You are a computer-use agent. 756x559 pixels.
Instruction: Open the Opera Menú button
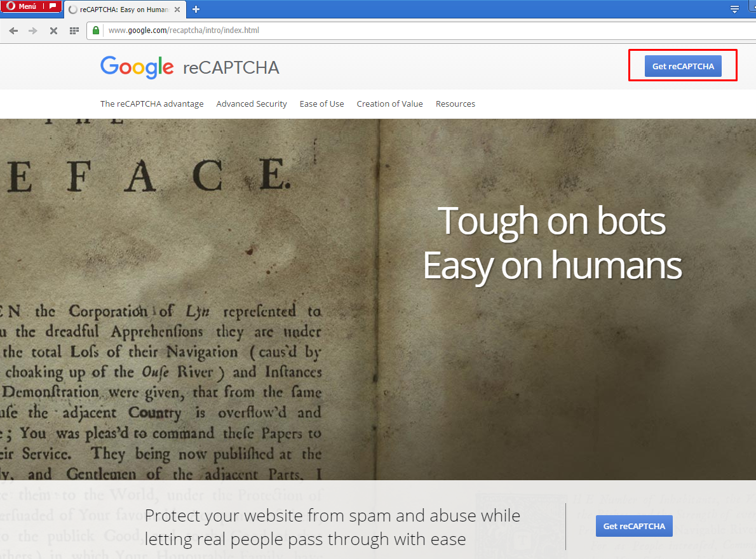coord(31,6)
